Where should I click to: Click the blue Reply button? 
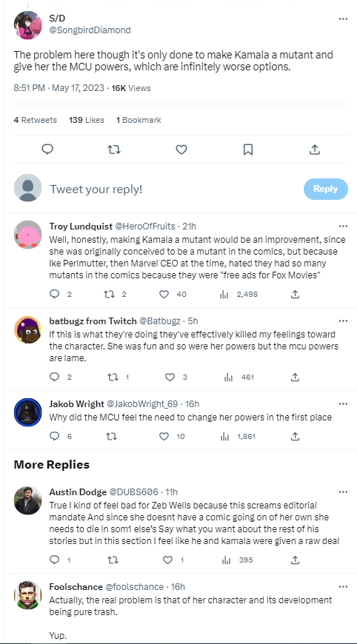(x=325, y=189)
